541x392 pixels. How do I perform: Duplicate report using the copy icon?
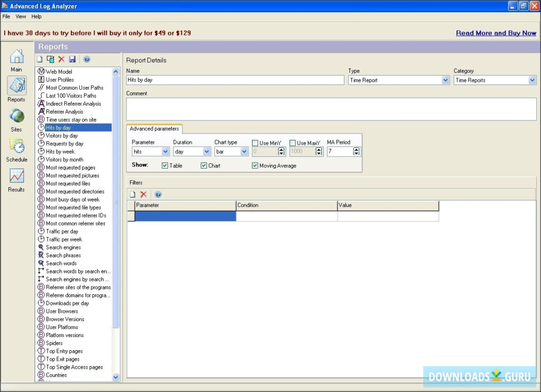click(x=50, y=59)
